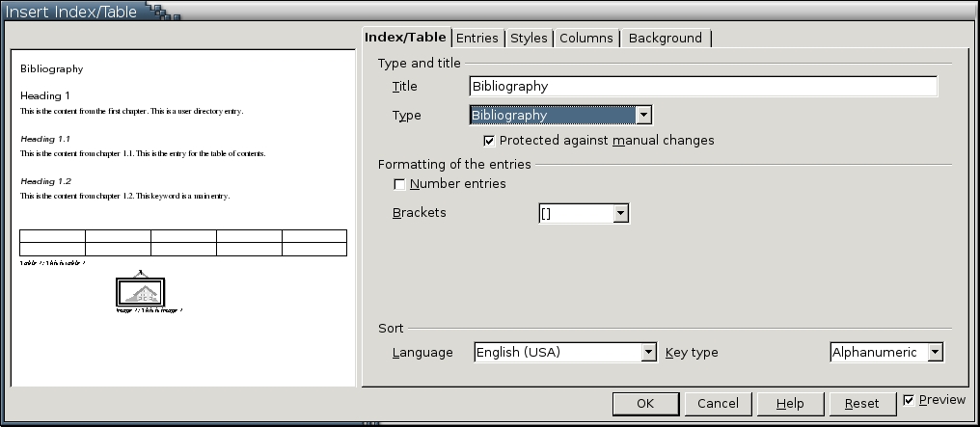Click the Cancel button
This screenshot has width=980, height=427.
718,404
